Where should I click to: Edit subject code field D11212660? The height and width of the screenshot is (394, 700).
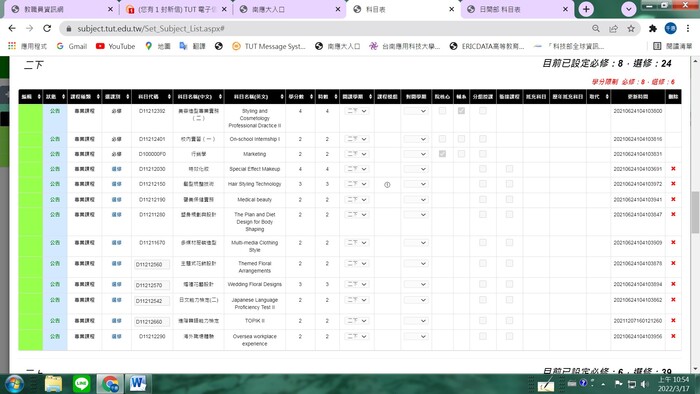(x=152, y=322)
